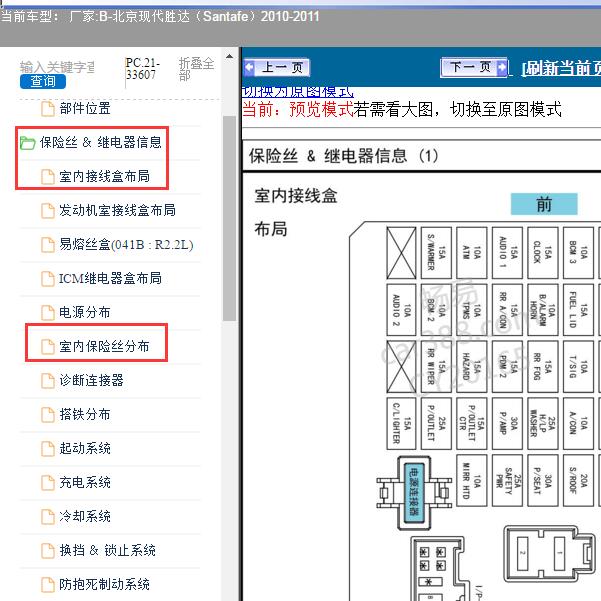Click document icon beside ICM继电器盒布局
The width and height of the screenshot is (601, 601).
[x=48, y=279]
